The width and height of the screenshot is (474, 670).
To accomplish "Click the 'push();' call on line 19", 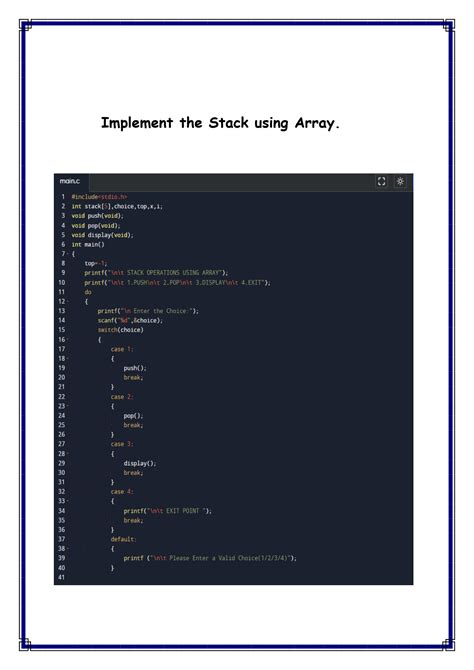I will (x=135, y=368).
